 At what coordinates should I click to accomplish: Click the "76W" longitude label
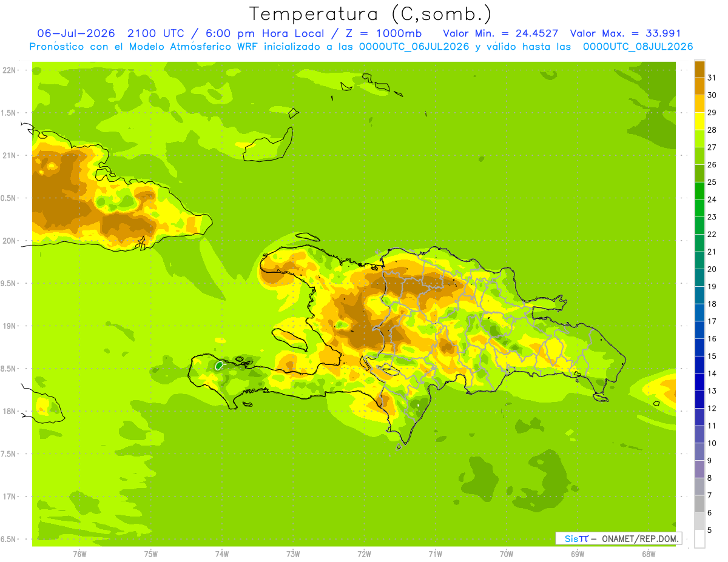[x=79, y=554]
